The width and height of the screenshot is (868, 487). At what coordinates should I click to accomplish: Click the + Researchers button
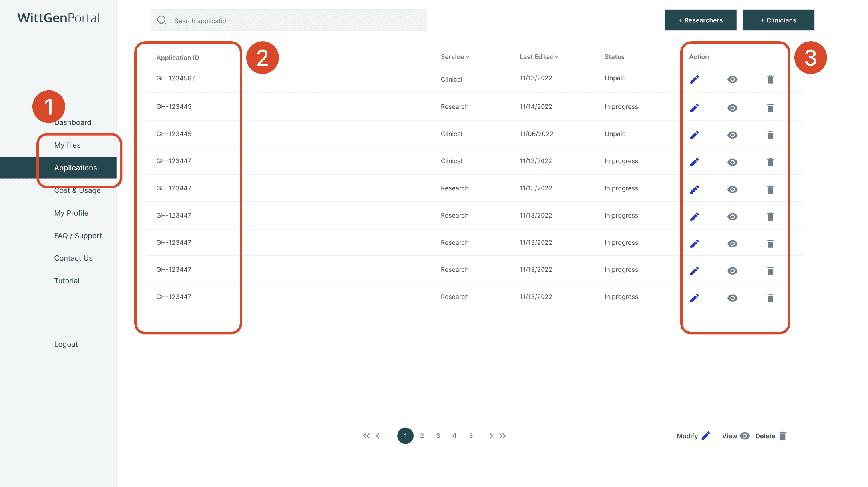point(700,20)
